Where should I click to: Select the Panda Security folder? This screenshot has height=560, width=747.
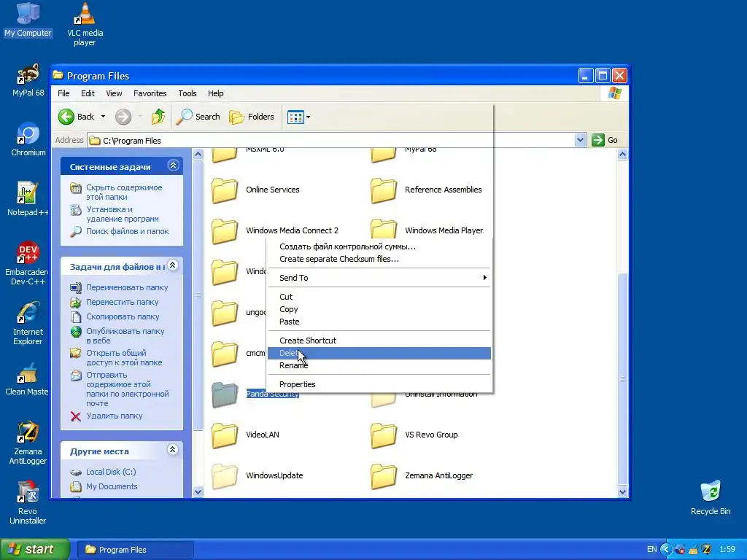[255, 394]
